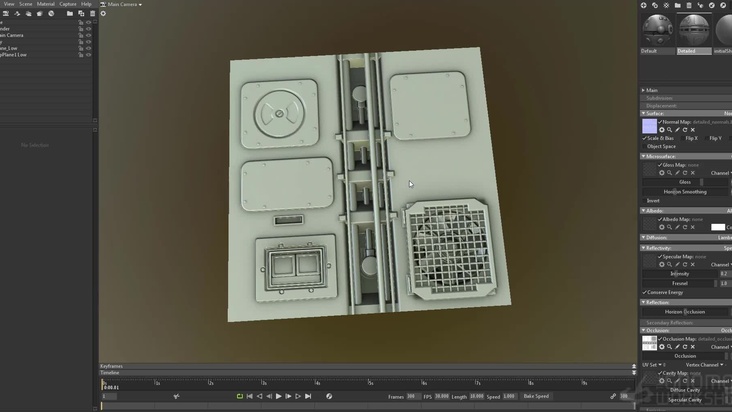This screenshot has width=732, height=412.
Task: Open Gloss Map settings gear icon
Action: point(662,173)
